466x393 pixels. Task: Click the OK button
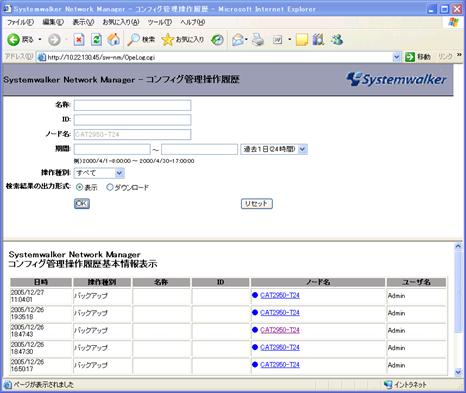[82, 203]
